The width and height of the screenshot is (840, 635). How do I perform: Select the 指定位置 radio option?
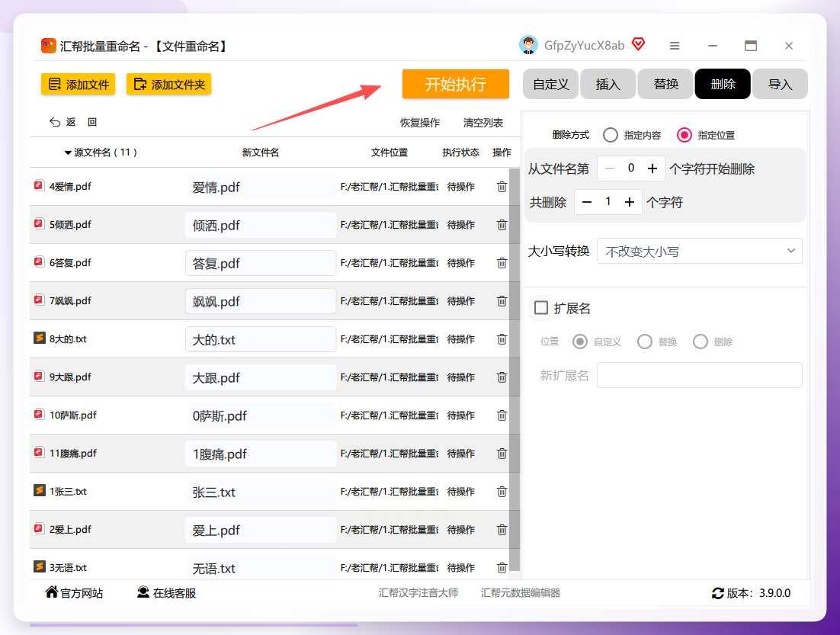point(684,135)
